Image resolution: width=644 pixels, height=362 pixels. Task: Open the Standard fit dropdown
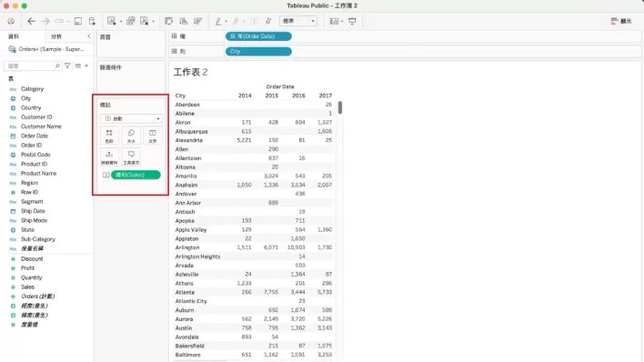pos(298,21)
